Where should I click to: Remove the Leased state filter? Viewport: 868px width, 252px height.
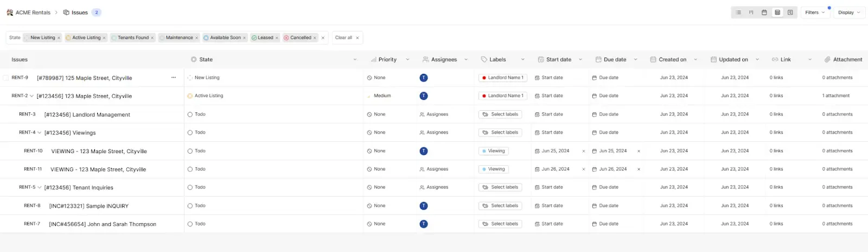point(277,38)
